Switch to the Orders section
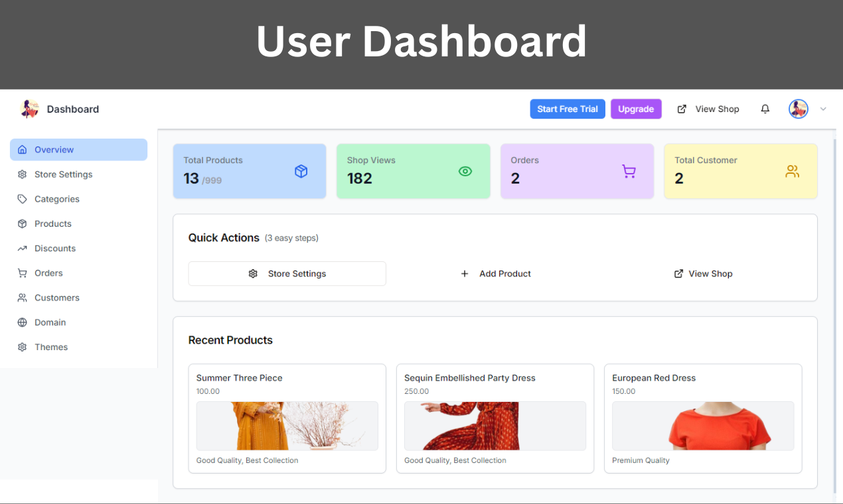The width and height of the screenshot is (843, 504). point(48,273)
